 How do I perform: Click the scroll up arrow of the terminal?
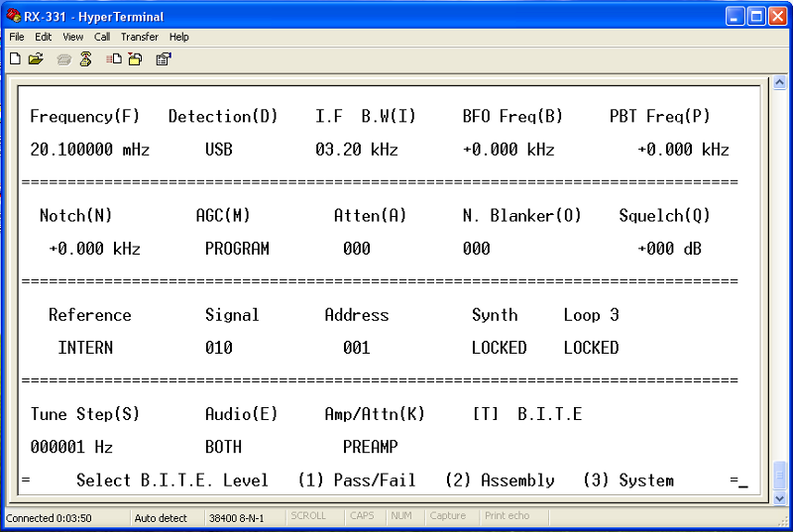point(778,90)
